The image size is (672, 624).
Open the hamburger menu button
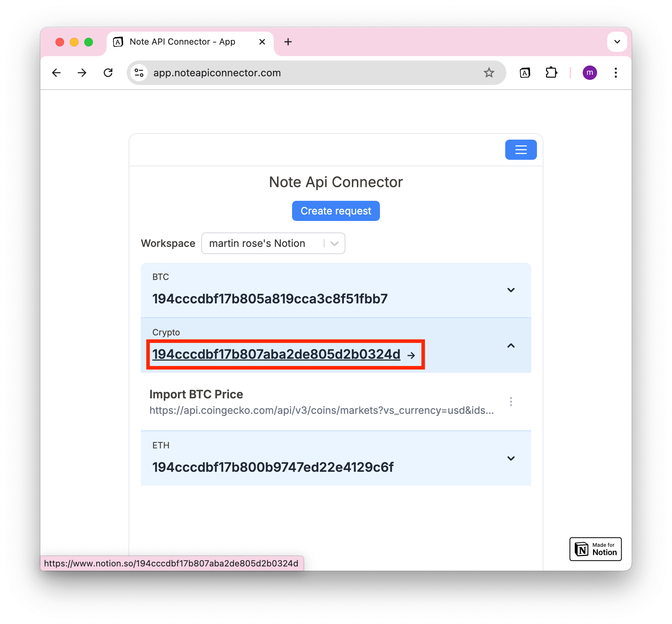click(x=520, y=150)
